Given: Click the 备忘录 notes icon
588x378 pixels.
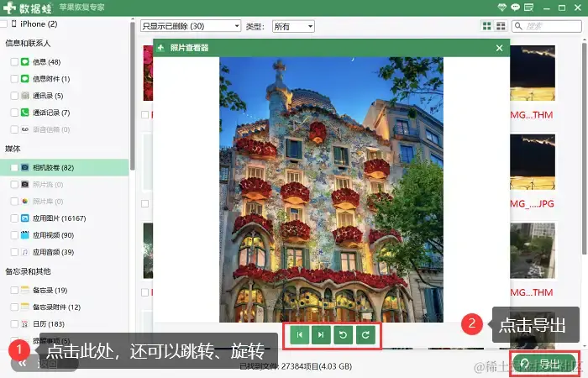Looking at the screenshot, I should [24, 290].
